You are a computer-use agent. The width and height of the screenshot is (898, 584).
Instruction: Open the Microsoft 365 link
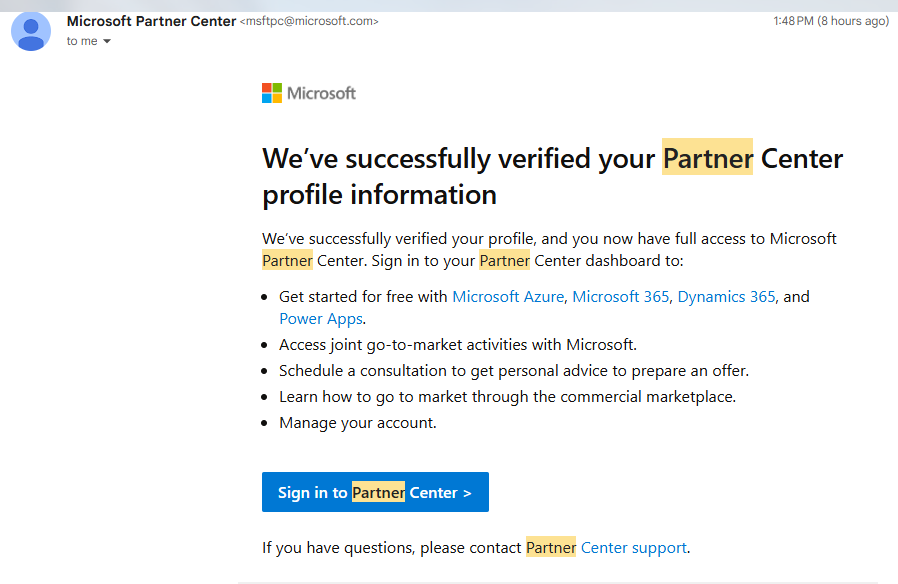pyautogui.click(x=621, y=297)
